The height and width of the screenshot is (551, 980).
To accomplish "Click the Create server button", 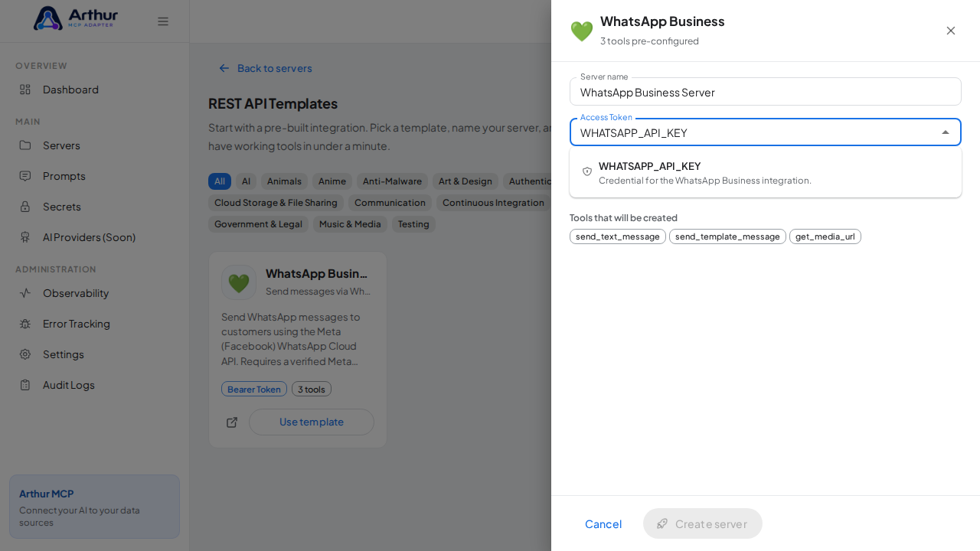I will point(703,523).
